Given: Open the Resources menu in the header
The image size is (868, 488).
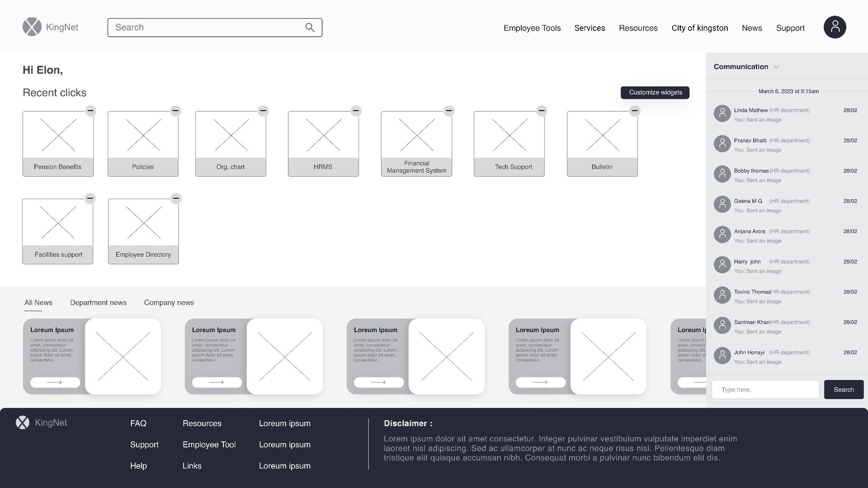Looking at the screenshot, I should coord(638,28).
